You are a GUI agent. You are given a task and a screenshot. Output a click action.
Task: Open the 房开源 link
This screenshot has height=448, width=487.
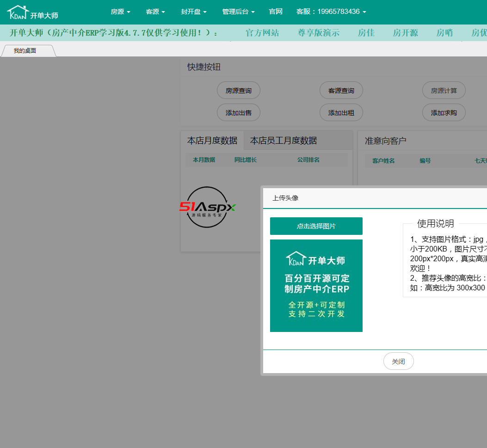[405, 33]
